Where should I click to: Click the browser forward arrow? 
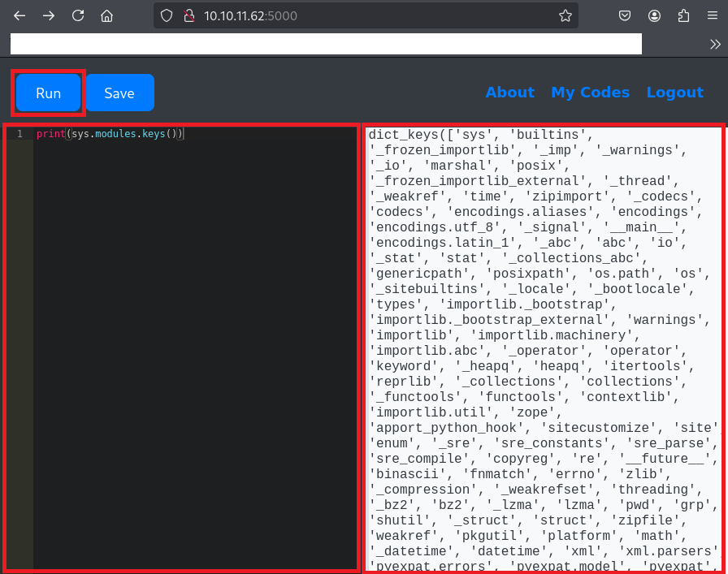coord(49,15)
